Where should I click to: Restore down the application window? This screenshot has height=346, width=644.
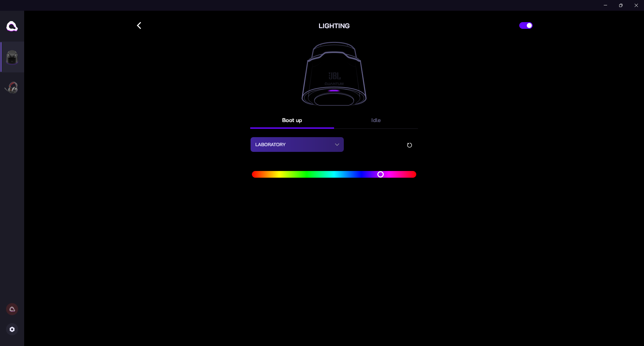pyautogui.click(x=621, y=5)
